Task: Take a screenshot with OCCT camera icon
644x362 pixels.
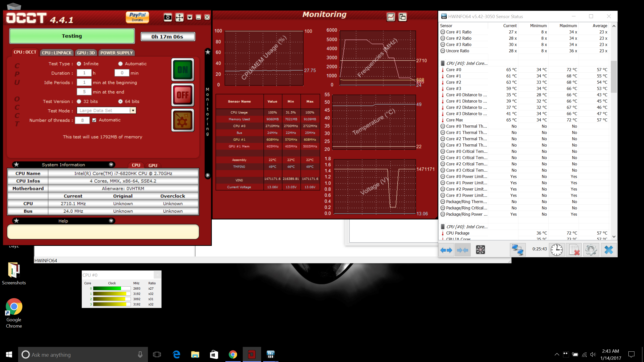Action: tap(168, 17)
